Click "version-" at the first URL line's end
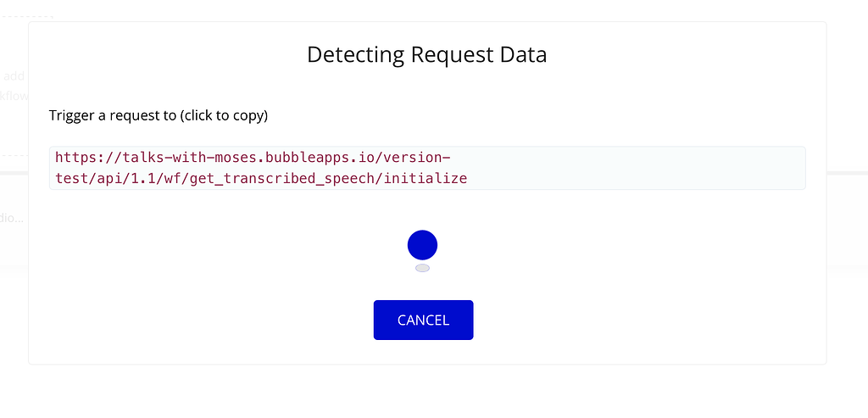The height and width of the screenshot is (418, 868). coord(422,158)
